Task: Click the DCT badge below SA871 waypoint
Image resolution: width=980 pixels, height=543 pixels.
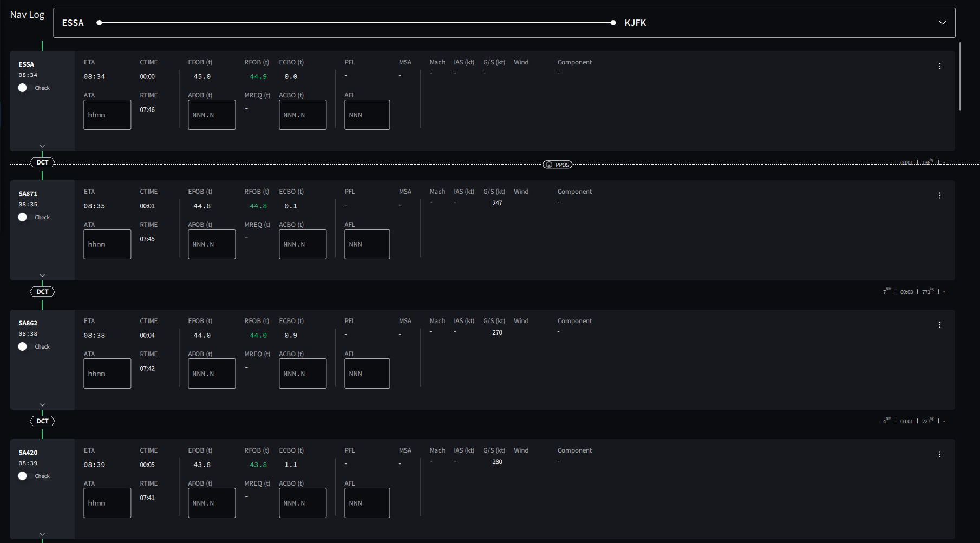Action: click(x=42, y=292)
